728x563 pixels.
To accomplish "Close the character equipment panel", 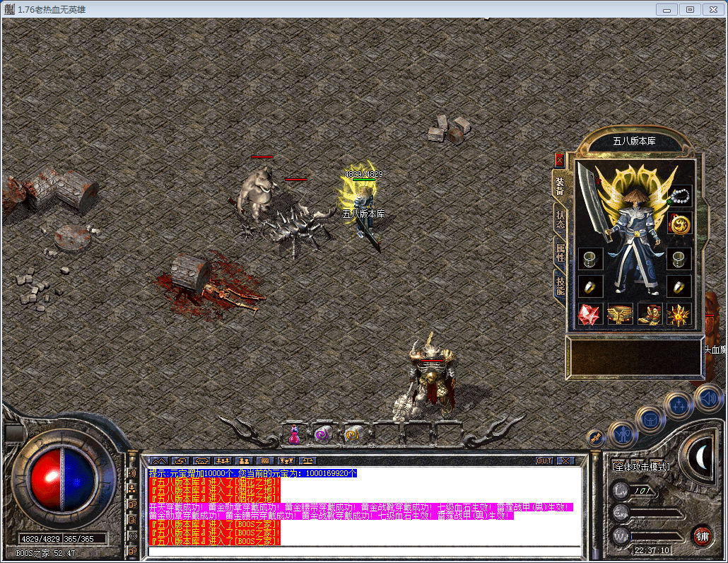I will 560,159.
